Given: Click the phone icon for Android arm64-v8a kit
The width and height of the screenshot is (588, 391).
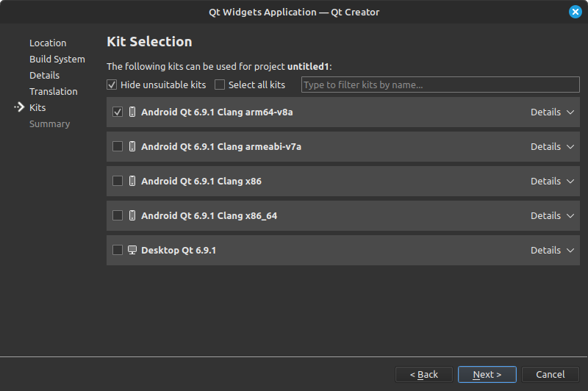Looking at the screenshot, I should point(132,112).
